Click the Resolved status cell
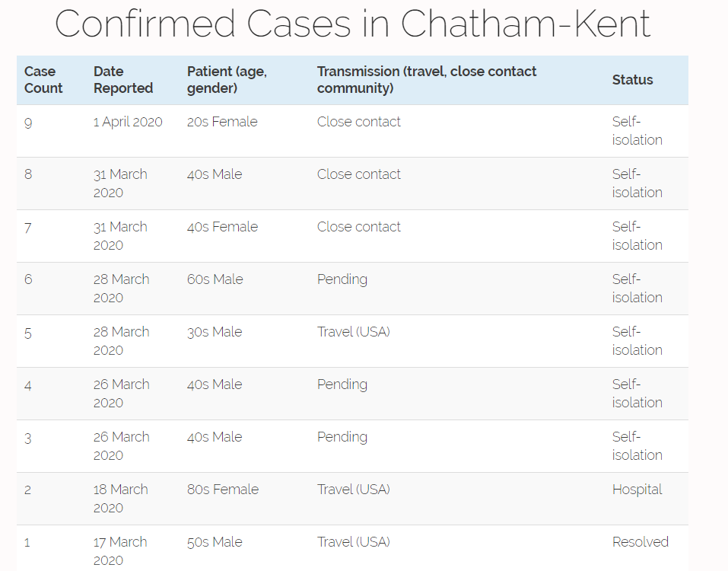Image resolution: width=728 pixels, height=571 pixels. click(640, 542)
